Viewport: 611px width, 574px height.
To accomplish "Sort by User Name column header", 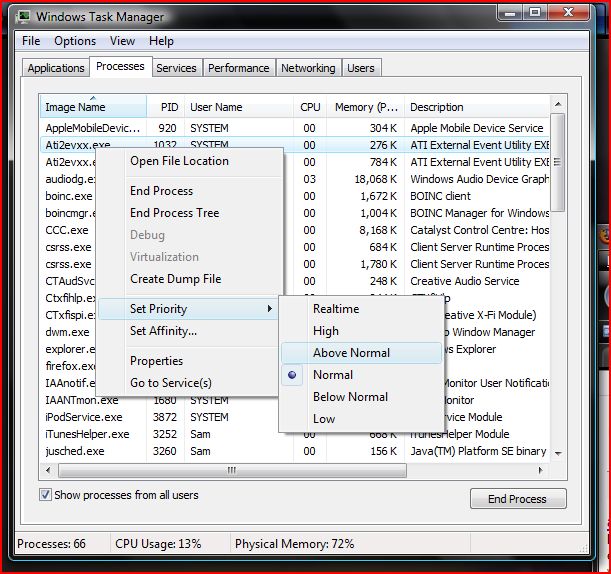I will (239, 107).
